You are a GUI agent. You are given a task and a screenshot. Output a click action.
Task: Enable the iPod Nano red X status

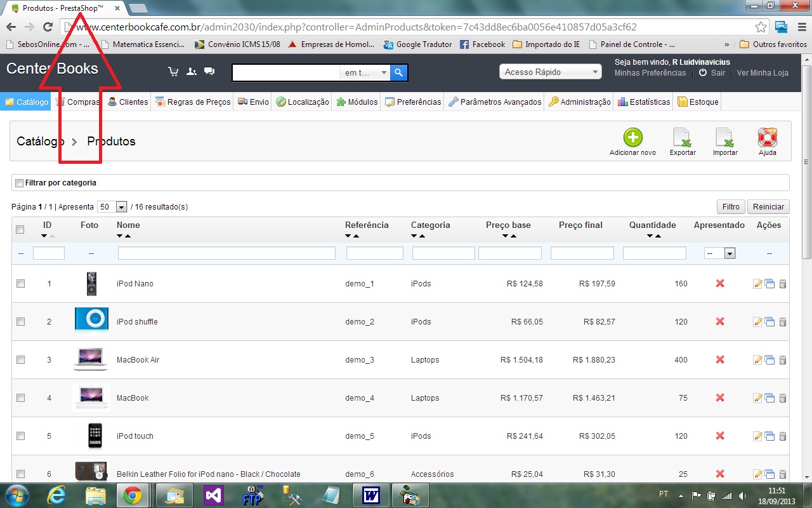(x=720, y=283)
